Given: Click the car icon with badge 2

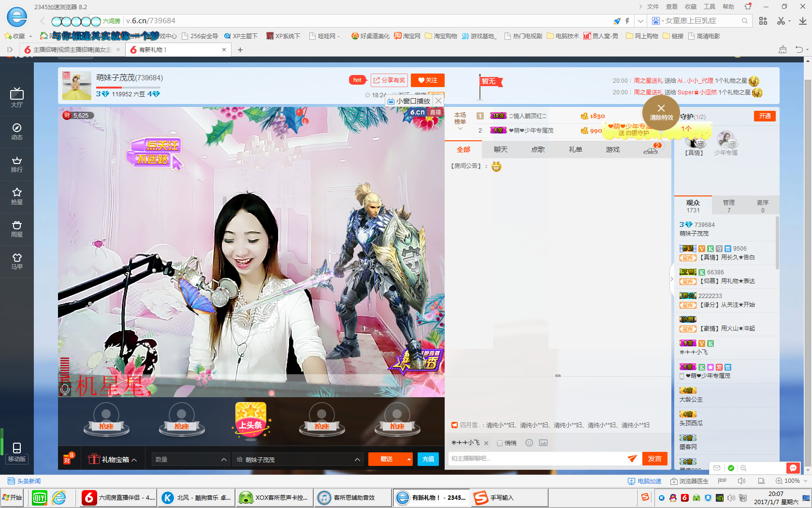Looking at the screenshot, I should (x=651, y=150).
